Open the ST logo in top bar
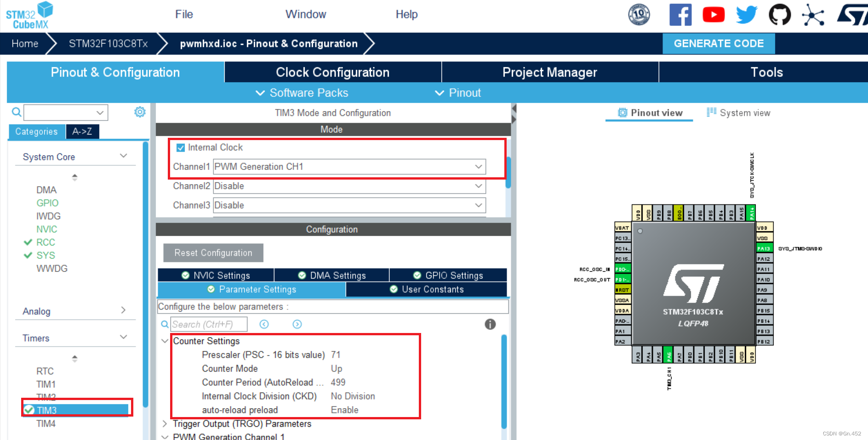 853,15
